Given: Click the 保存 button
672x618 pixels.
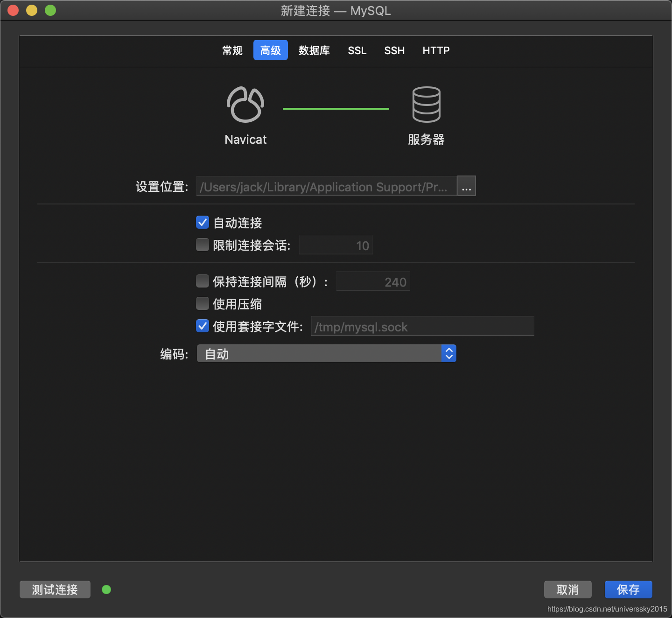Looking at the screenshot, I should pos(628,590).
